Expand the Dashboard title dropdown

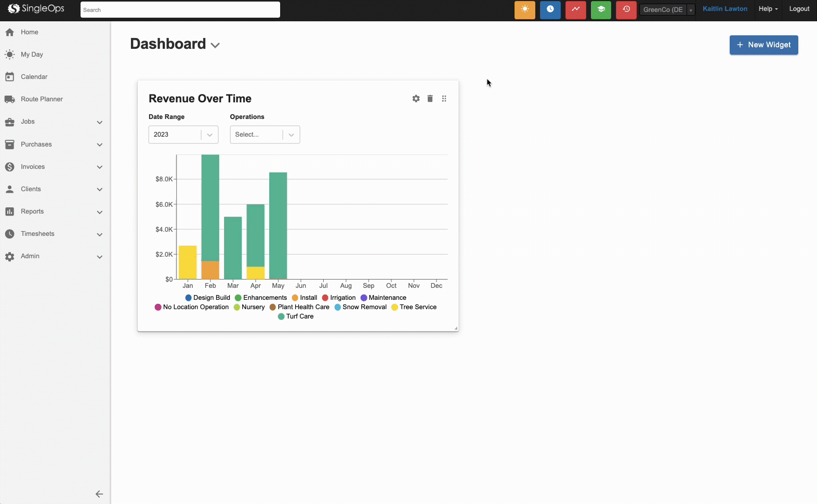[x=215, y=45]
